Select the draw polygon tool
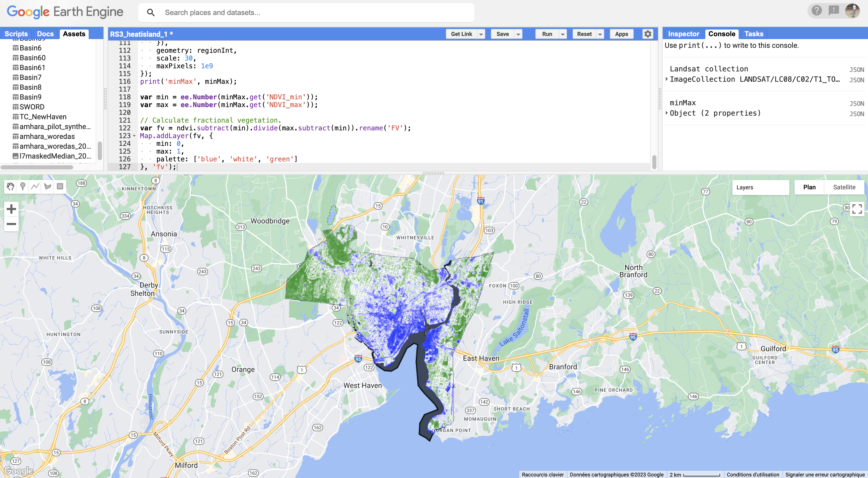The image size is (868, 478). tap(48, 186)
